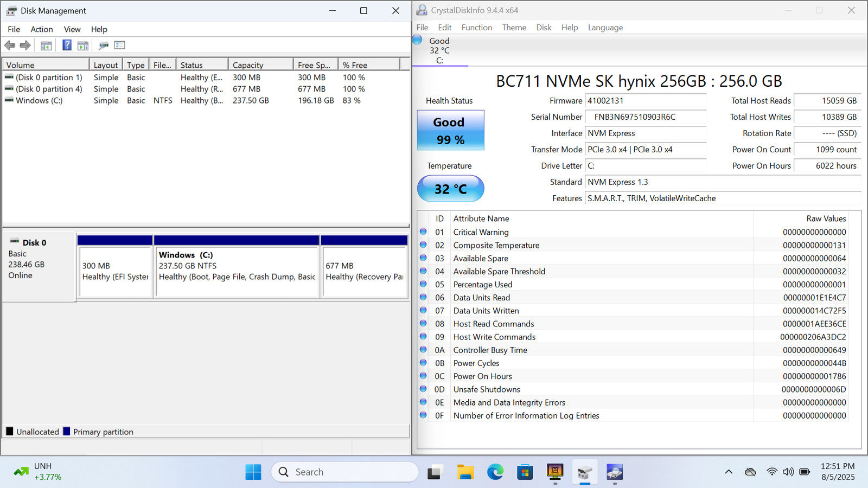Click the taskbar Search box
This screenshot has height=488, width=868.
click(345, 472)
